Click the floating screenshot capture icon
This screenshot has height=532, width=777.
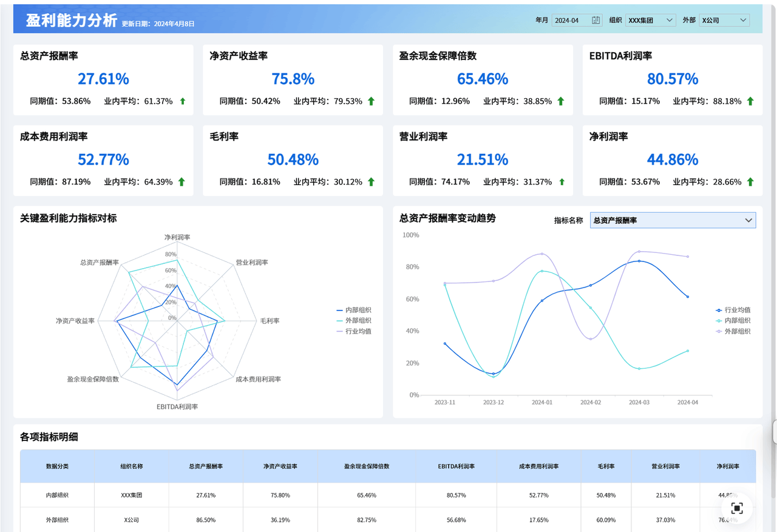pos(737,508)
